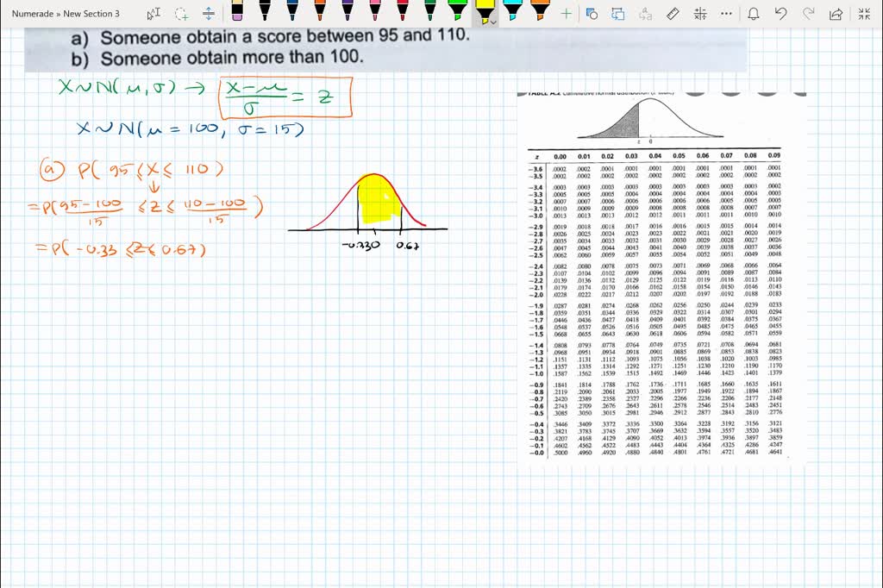Expand the overflow menu with three dots
The height and width of the screenshot is (588, 883).
[x=725, y=14]
